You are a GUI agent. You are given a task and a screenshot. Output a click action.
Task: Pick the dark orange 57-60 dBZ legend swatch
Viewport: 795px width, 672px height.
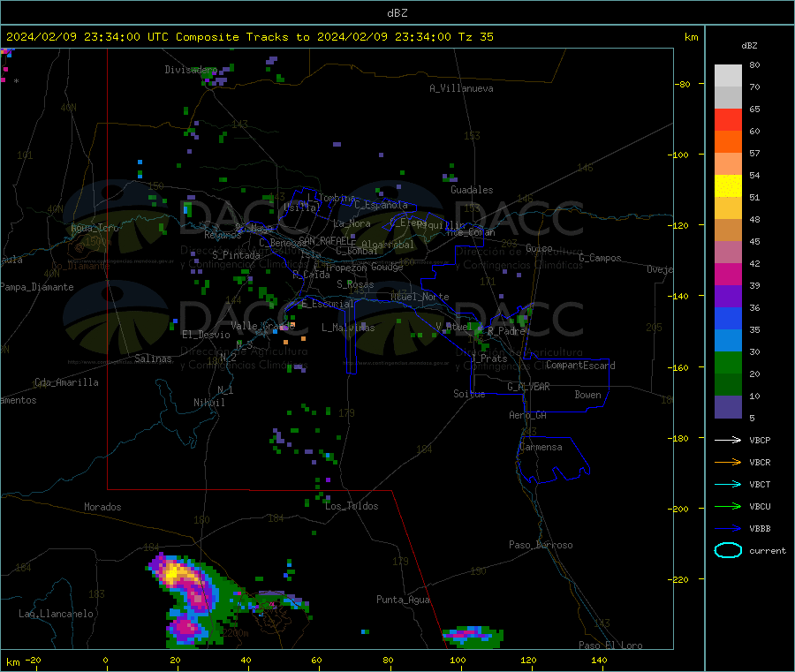(728, 142)
